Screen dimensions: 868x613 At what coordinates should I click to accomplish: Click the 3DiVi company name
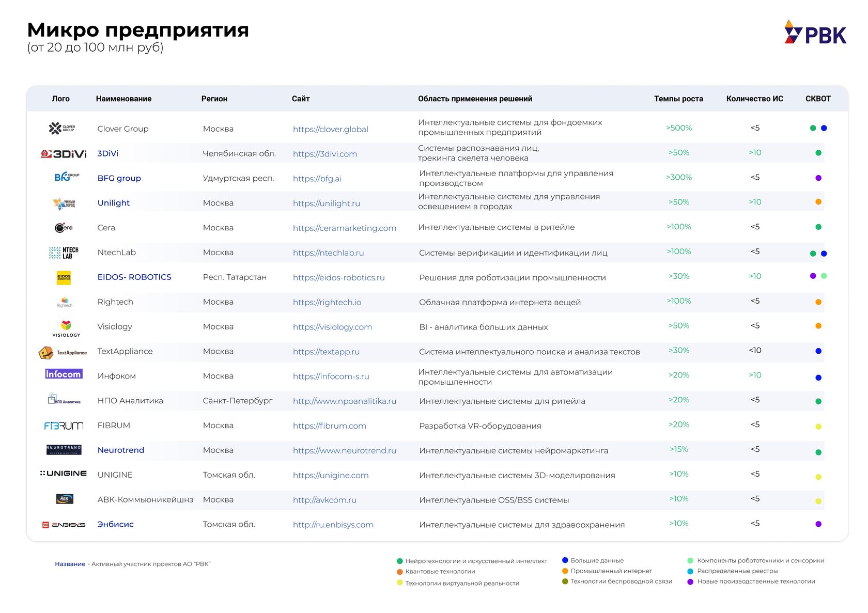click(x=108, y=153)
